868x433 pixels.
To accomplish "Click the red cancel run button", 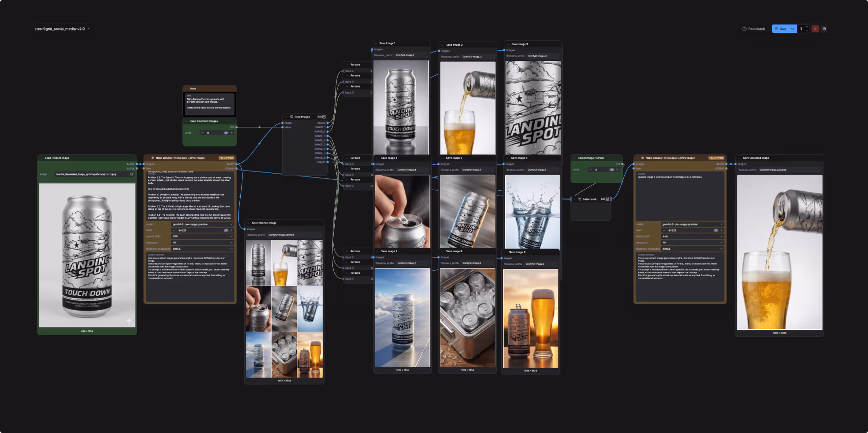I will pyautogui.click(x=815, y=29).
